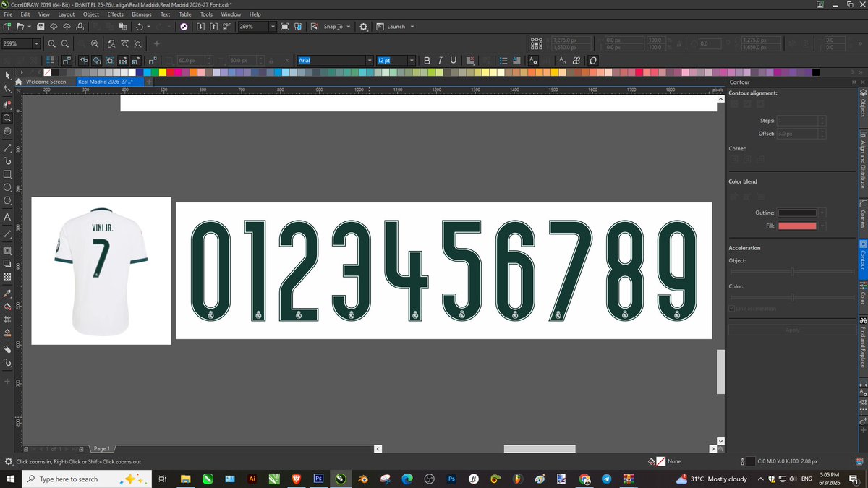Select the Color Eyedropper tool
Screen dimensions: 868x488
[x=7, y=294]
